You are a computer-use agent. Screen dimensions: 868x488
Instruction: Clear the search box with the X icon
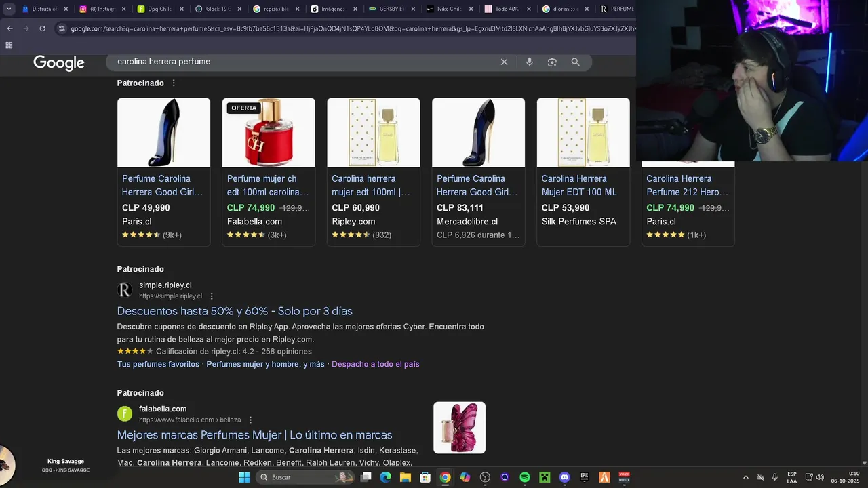pos(504,62)
